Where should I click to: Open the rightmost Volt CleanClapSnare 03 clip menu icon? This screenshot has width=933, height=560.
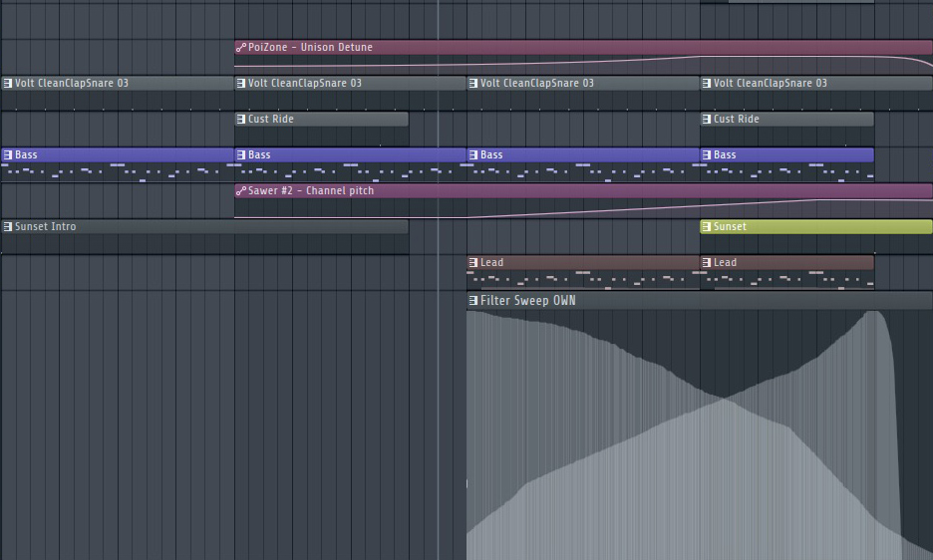coord(707,84)
